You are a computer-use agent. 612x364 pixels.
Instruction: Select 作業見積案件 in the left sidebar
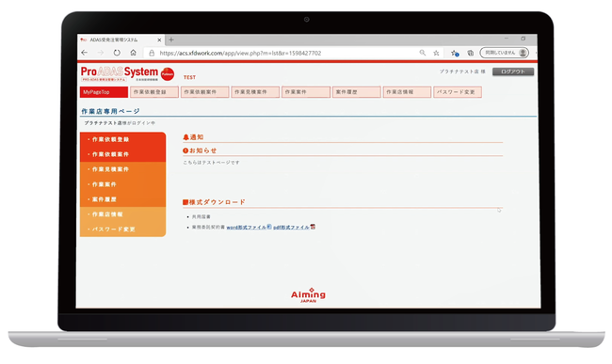point(122,169)
